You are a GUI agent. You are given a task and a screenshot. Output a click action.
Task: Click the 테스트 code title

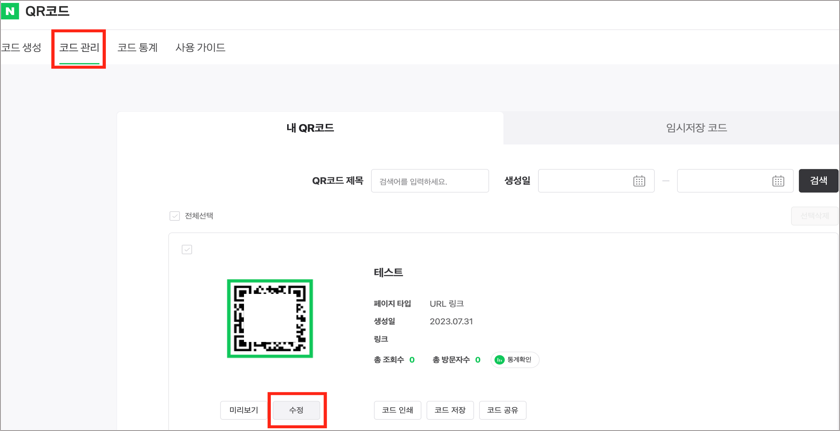coord(388,273)
